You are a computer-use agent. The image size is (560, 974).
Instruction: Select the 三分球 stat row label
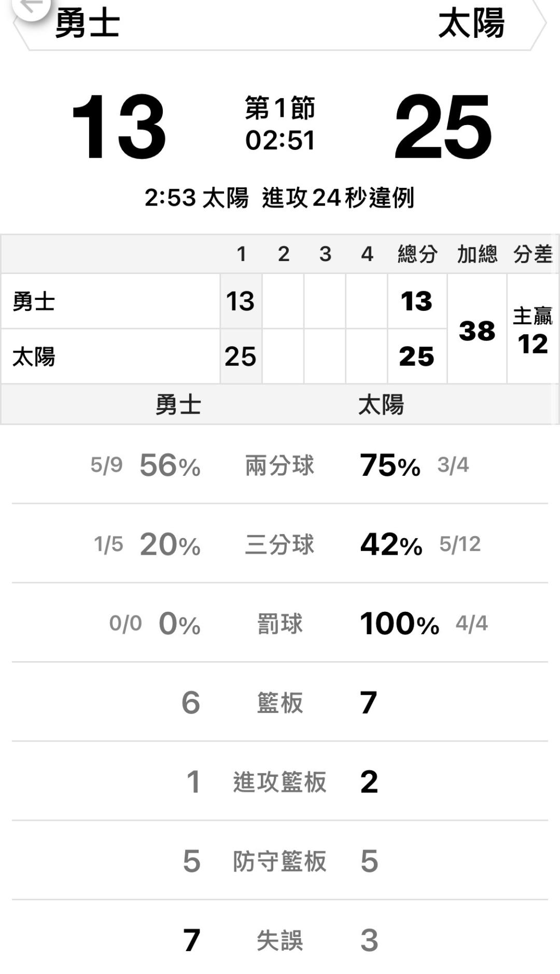(x=280, y=544)
